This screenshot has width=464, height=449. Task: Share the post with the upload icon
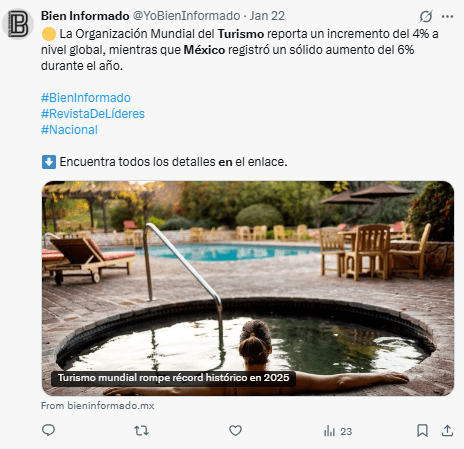[447, 431]
